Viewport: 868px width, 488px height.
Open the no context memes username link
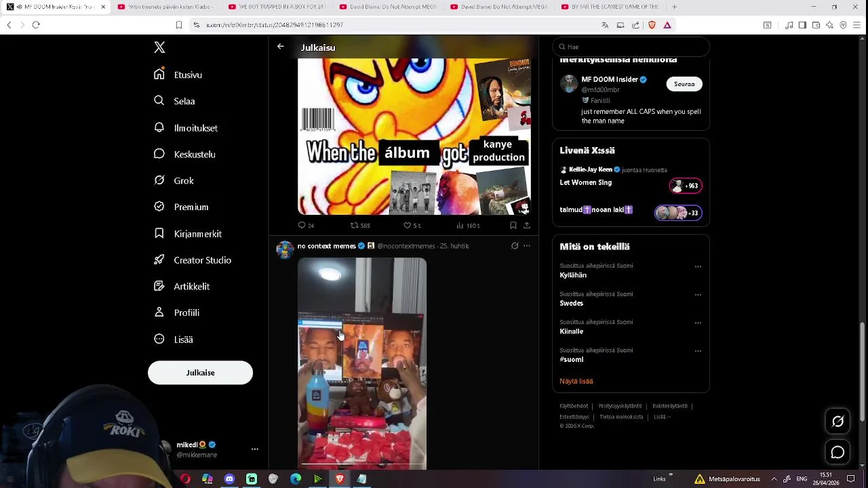326,246
